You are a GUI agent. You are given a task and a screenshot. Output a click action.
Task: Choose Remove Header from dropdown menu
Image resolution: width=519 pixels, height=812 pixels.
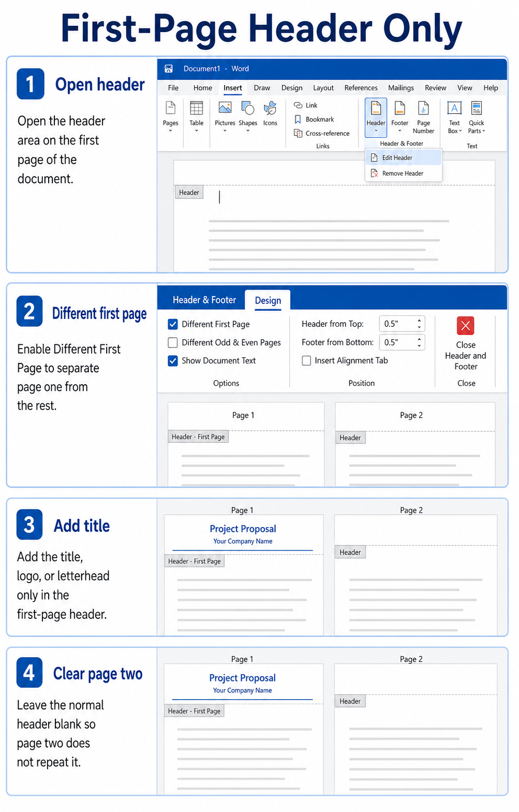click(404, 173)
